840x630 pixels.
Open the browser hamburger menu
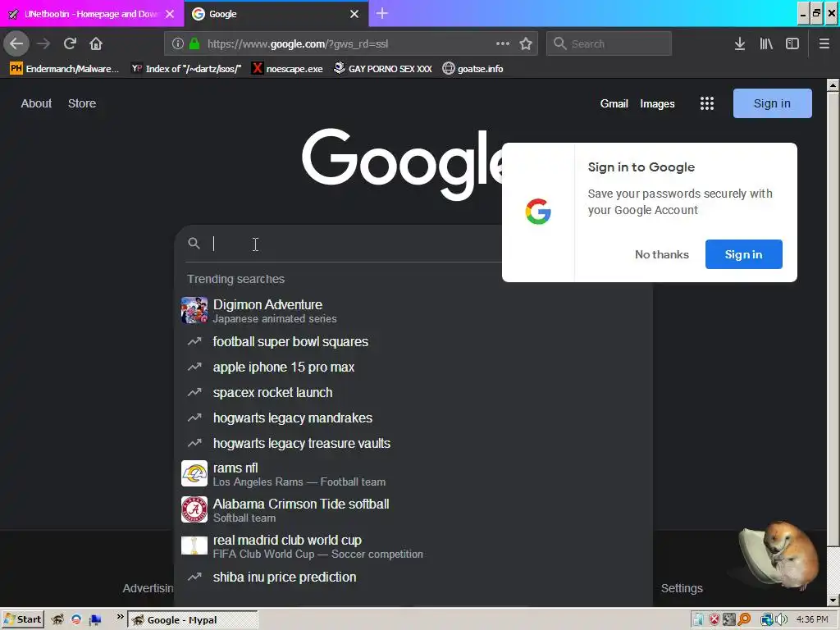pyautogui.click(x=824, y=44)
